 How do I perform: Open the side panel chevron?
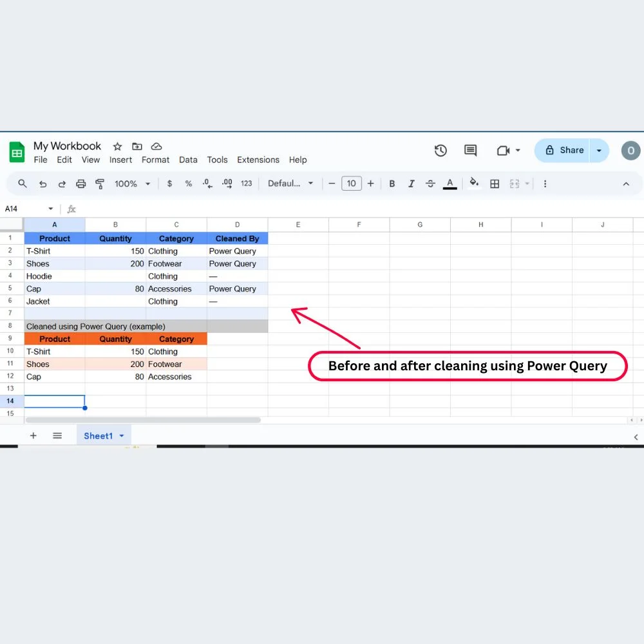(636, 437)
